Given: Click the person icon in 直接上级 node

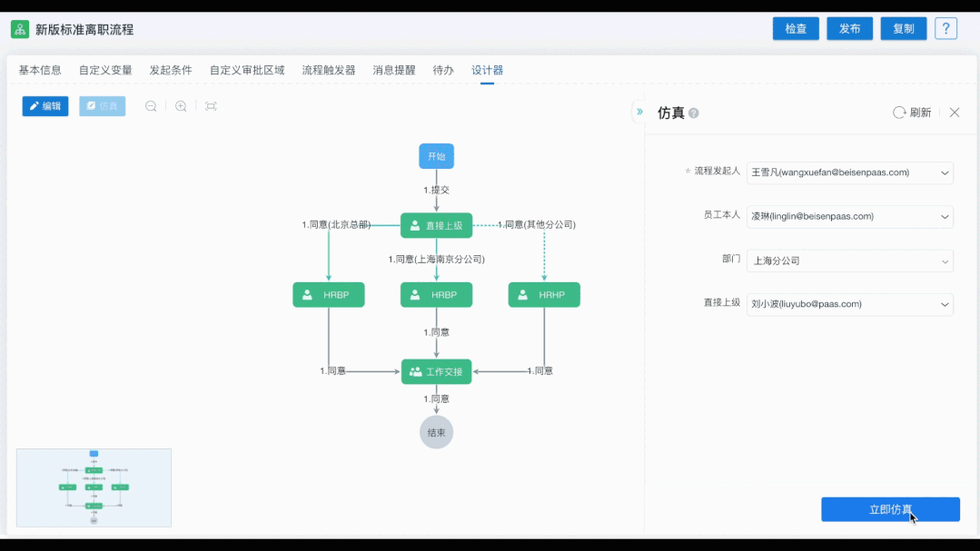Looking at the screenshot, I should (415, 225).
